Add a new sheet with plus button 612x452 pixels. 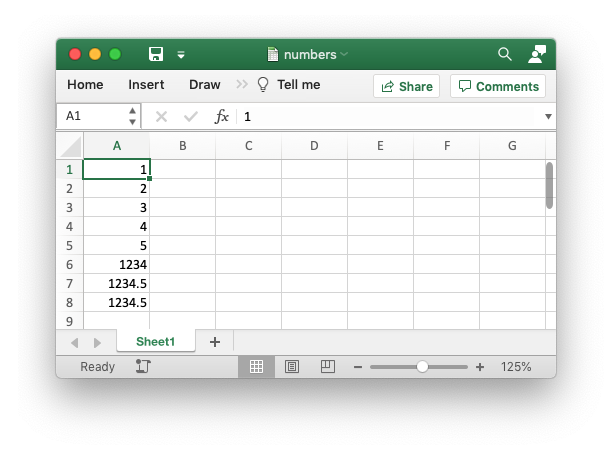point(214,342)
